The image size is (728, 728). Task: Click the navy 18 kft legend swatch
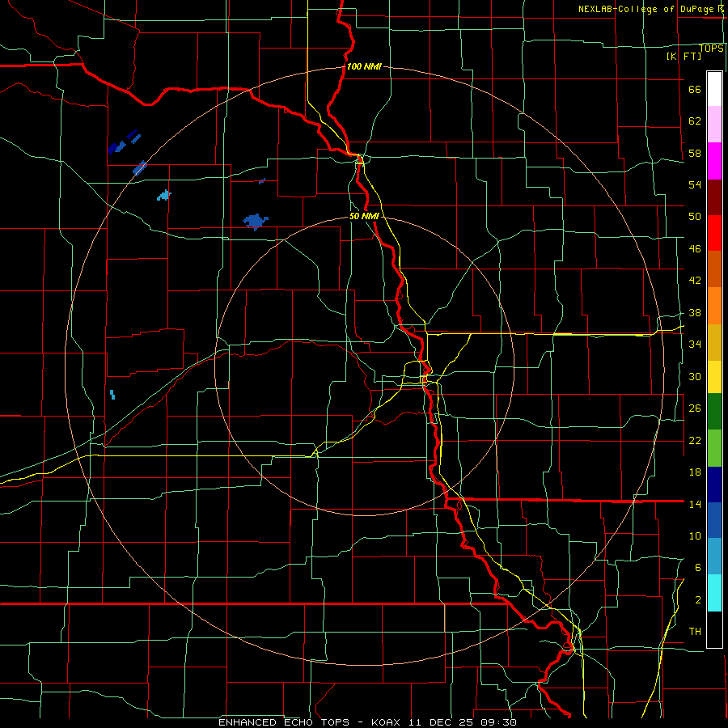pos(714,485)
